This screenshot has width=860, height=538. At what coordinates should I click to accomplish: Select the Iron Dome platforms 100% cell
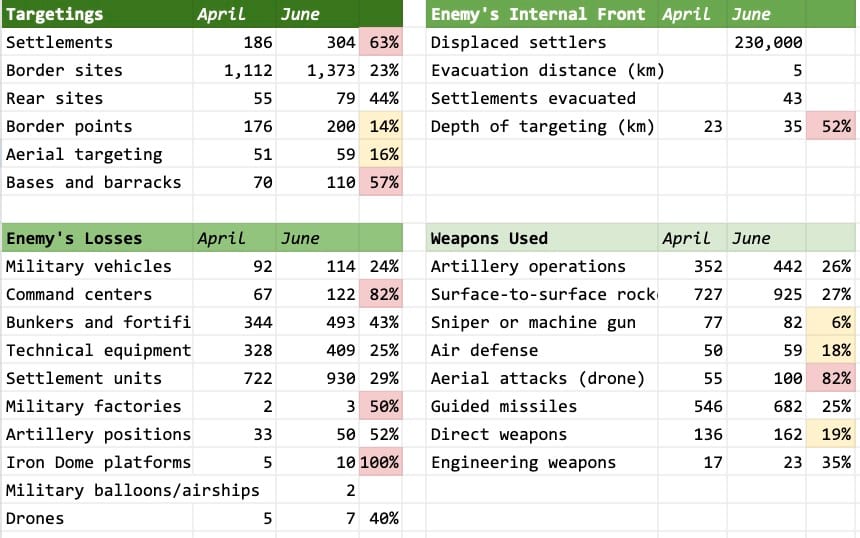click(381, 462)
